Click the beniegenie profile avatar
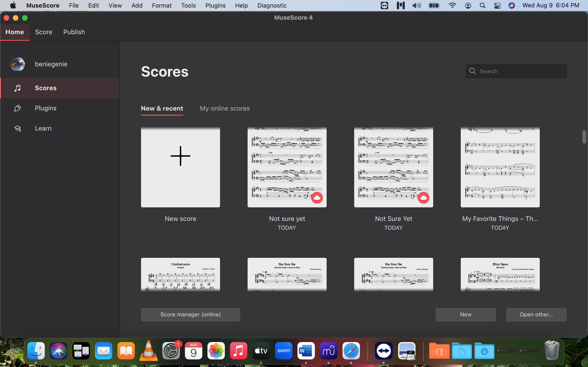The height and width of the screenshot is (367, 588). point(17,64)
